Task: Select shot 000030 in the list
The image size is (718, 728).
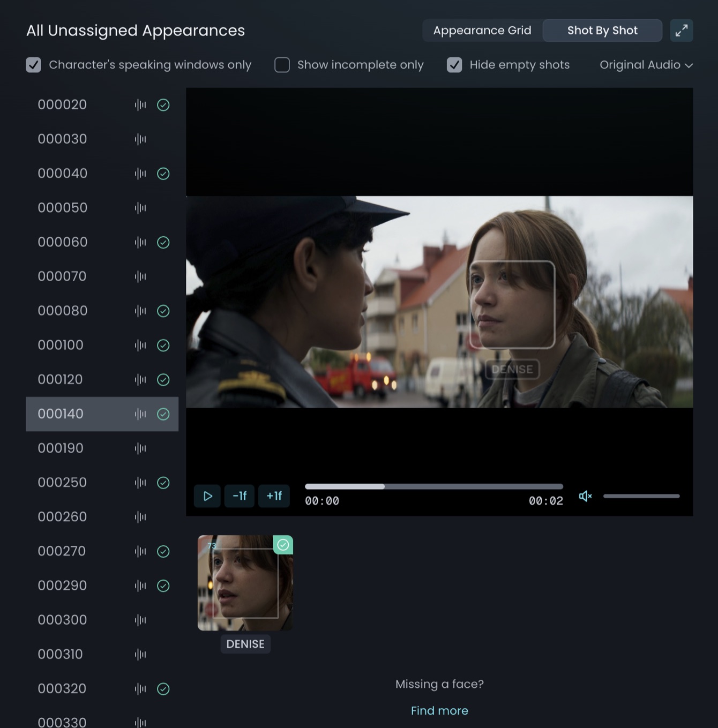Action: pyautogui.click(x=102, y=139)
